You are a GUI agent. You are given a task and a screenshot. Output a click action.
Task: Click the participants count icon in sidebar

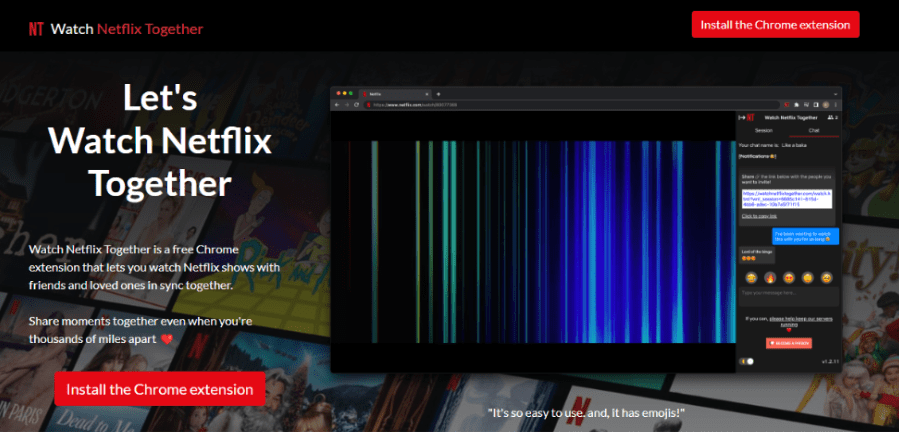pyautogui.click(x=833, y=118)
